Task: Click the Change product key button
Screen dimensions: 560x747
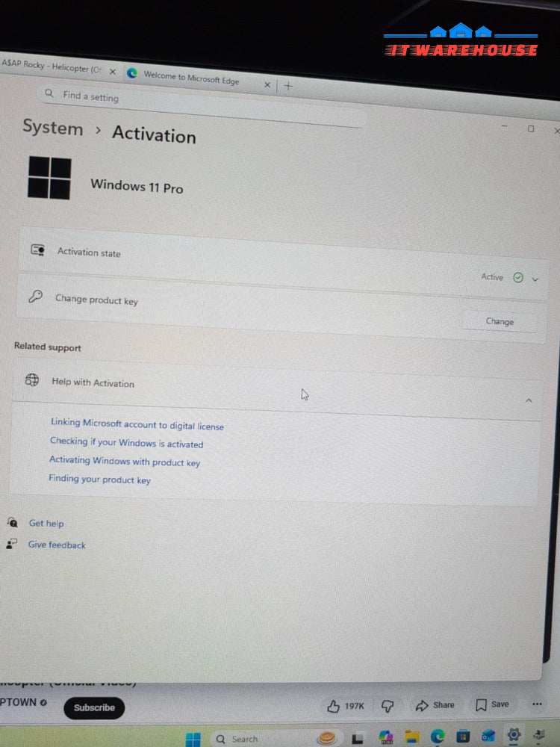Action: (500, 321)
